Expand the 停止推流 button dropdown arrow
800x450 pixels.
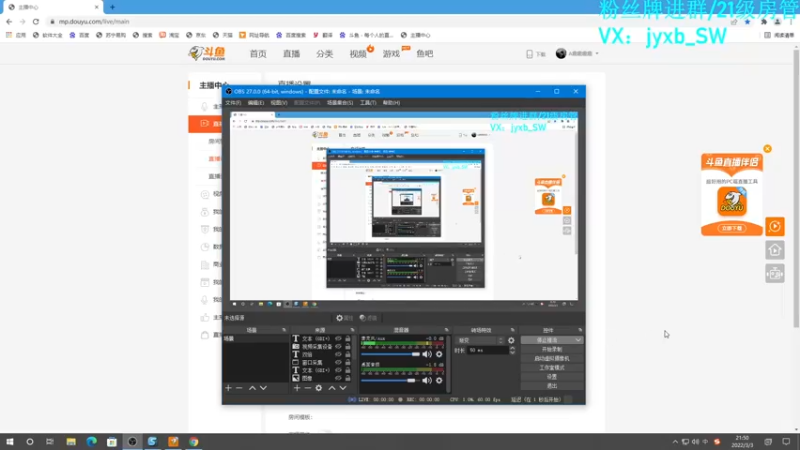click(578, 340)
